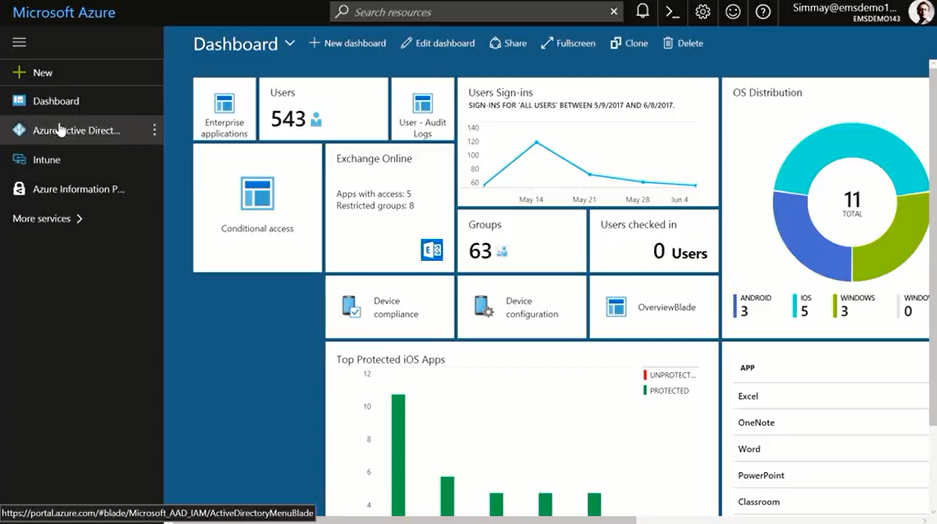Switch dashboard to Fullscreen
937x524 pixels.
pos(568,43)
